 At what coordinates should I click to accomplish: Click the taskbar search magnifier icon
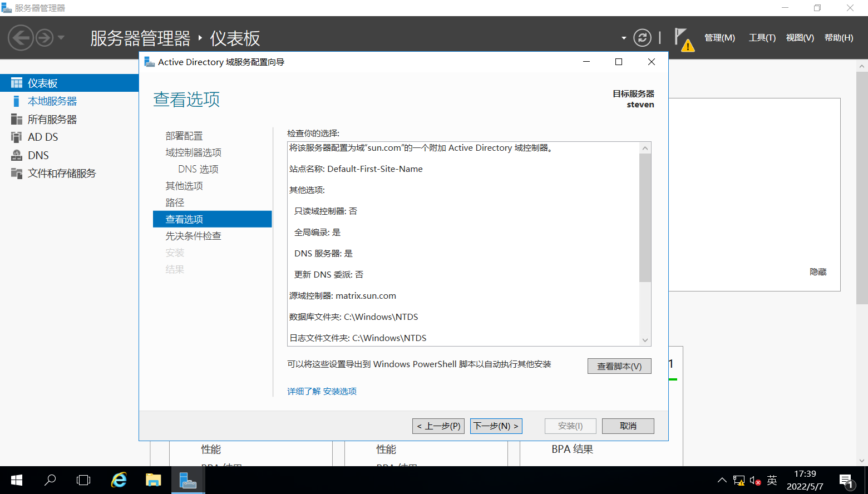pyautogui.click(x=50, y=480)
